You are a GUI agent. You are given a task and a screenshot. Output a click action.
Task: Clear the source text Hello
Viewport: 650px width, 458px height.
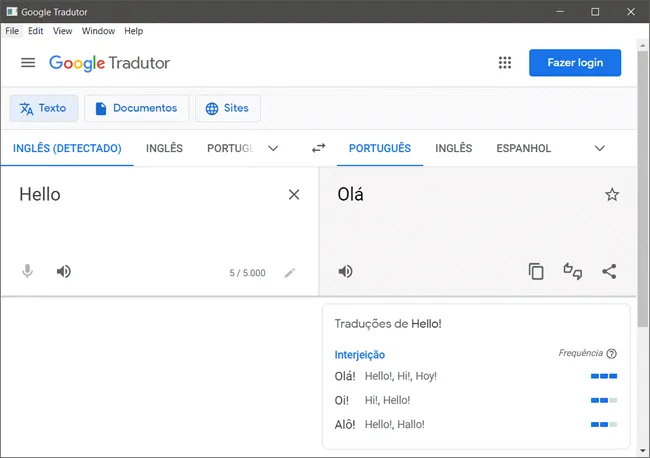click(294, 194)
